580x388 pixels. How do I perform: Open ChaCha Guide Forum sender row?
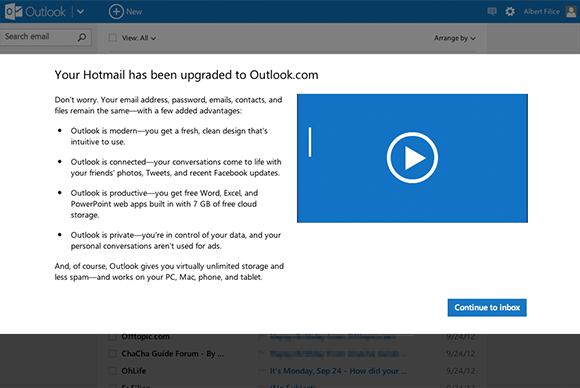point(172,354)
